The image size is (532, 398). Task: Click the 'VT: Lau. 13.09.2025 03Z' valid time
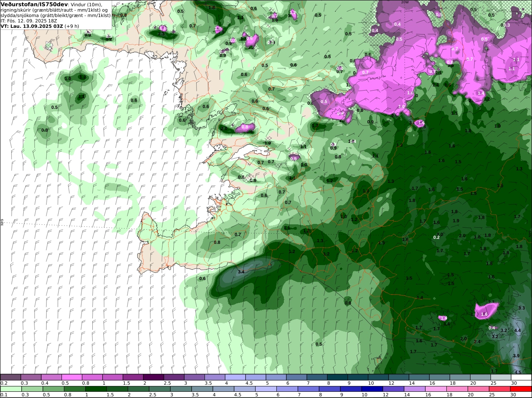[x=32, y=26]
